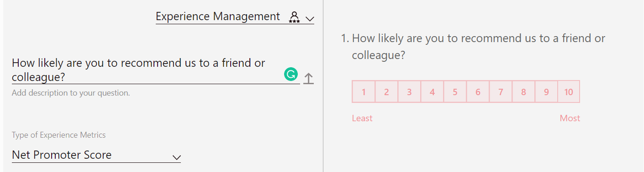Viewport: 644px width, 172px height.
Task: Expand the Experience Management chevron
Action: (x=310, y=19)
